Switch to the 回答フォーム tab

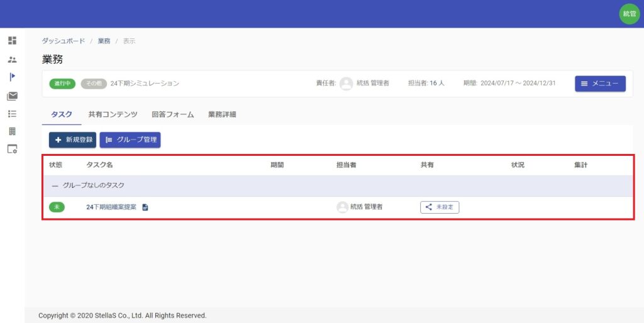click(172, 114)
